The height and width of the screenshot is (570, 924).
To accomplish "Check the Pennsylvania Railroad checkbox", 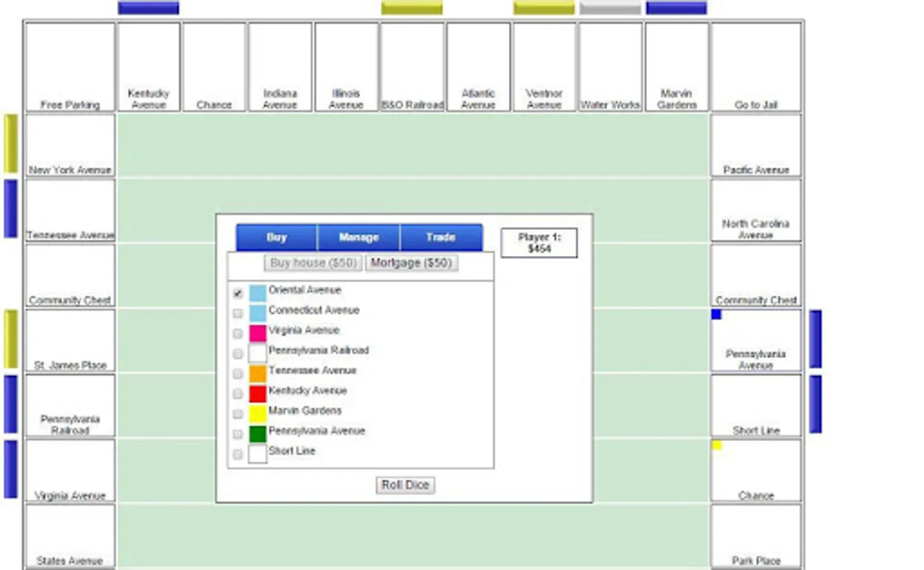I will tap(238, 353).
